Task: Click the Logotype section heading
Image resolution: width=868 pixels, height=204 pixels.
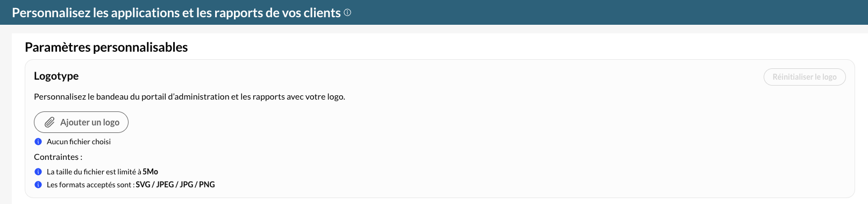Action: (56, 76)
